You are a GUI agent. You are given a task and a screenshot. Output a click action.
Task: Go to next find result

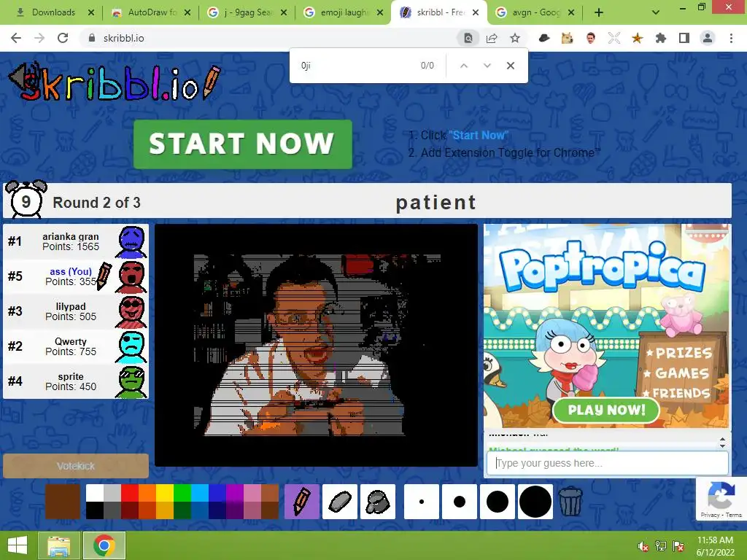[x=487, y=66]
